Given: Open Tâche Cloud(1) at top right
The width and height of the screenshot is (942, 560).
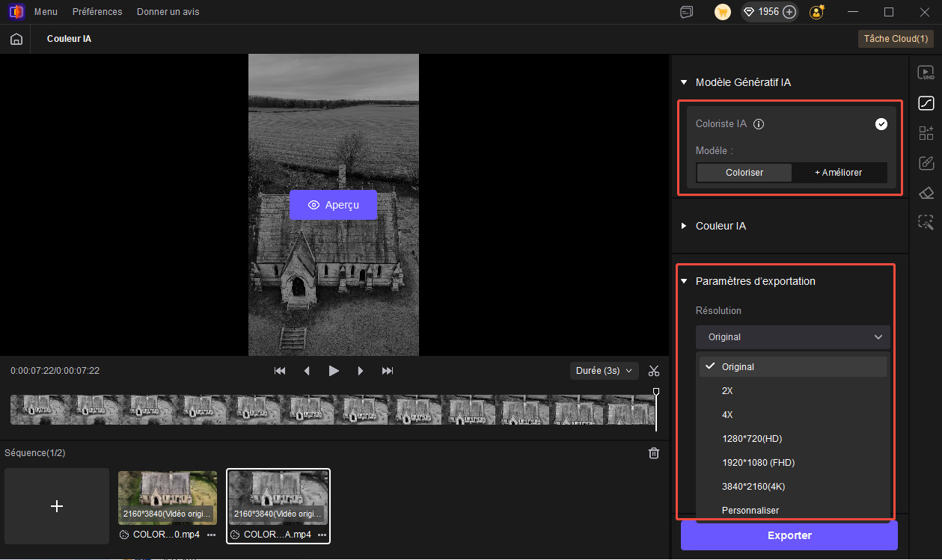Looking at the screenshot, I should coord(896,38).
